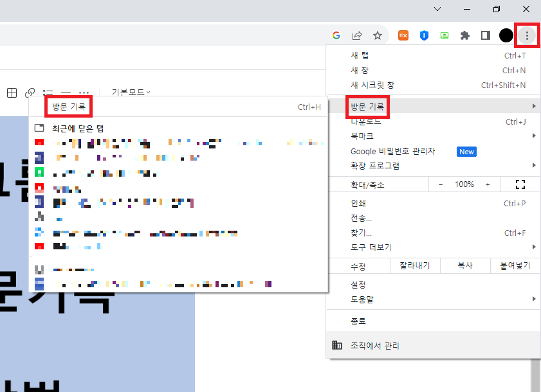Open 기본모드 mode dropdown
Image resolution: width=541 pixels, height=392 pixels.
pos(131,92)
